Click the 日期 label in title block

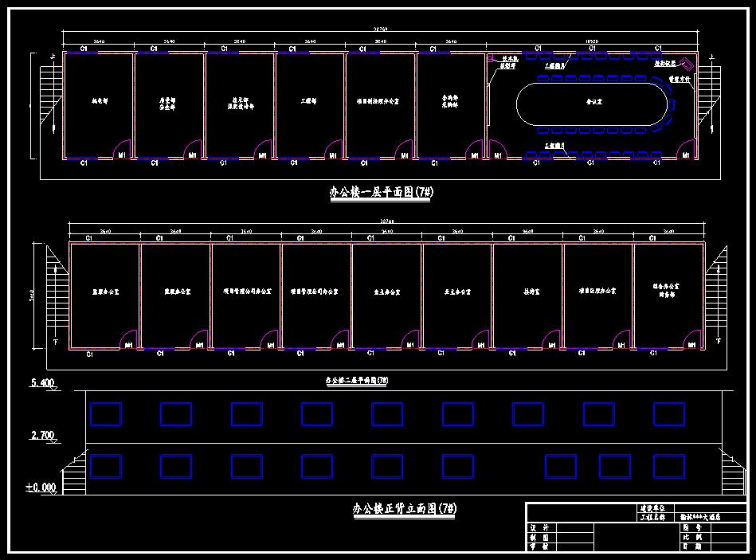click(692, 546)
